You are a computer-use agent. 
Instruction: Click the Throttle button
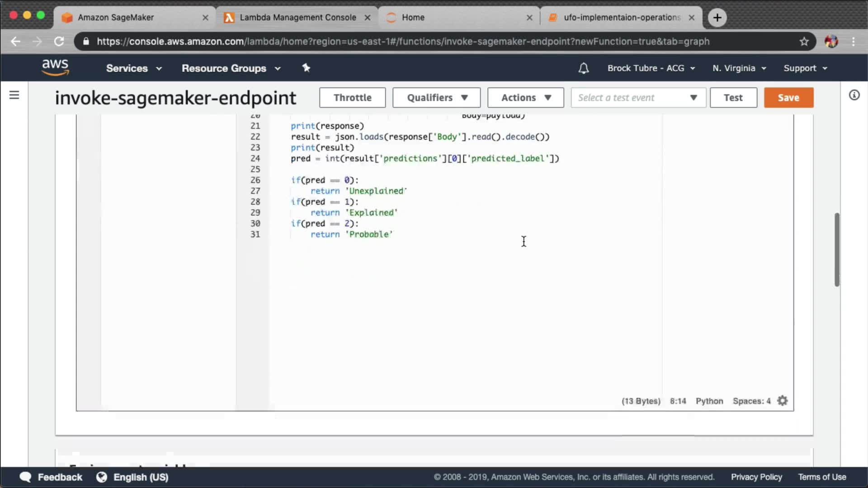pyautogui.click(x=352, y=98)
